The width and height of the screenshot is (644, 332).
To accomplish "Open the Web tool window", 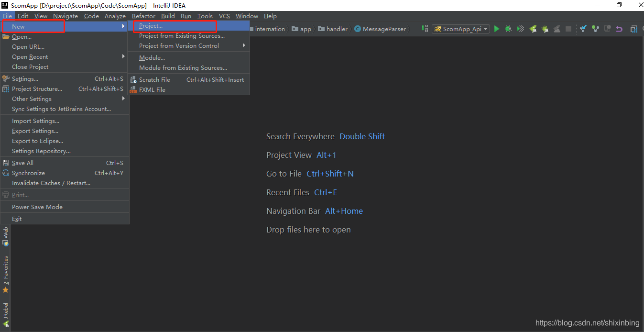I will 6,237.
